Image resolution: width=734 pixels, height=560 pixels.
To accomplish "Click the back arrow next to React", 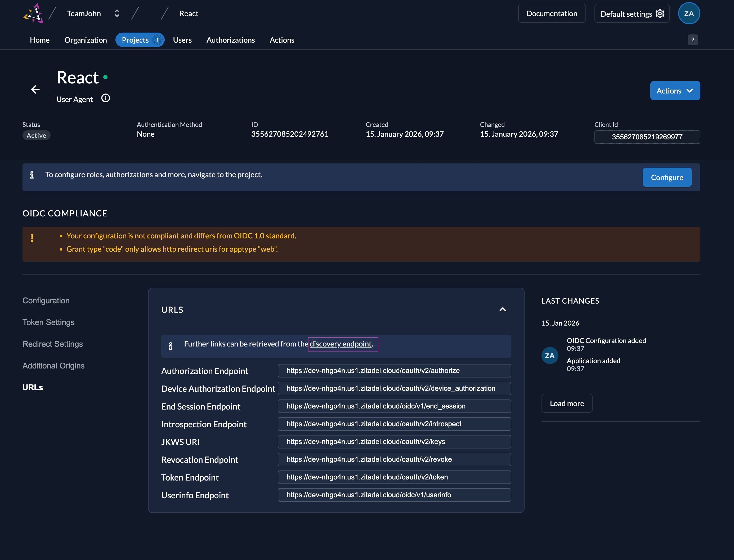I will [35, 89].
